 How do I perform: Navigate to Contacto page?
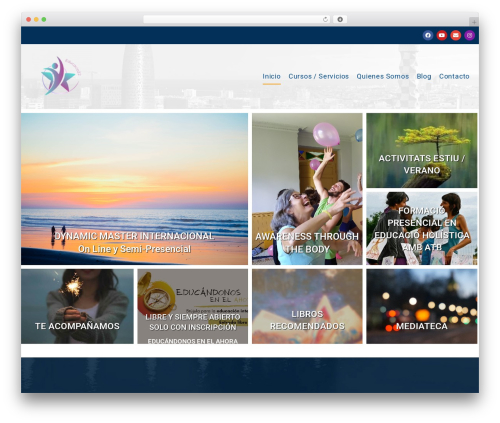point(454,76)
